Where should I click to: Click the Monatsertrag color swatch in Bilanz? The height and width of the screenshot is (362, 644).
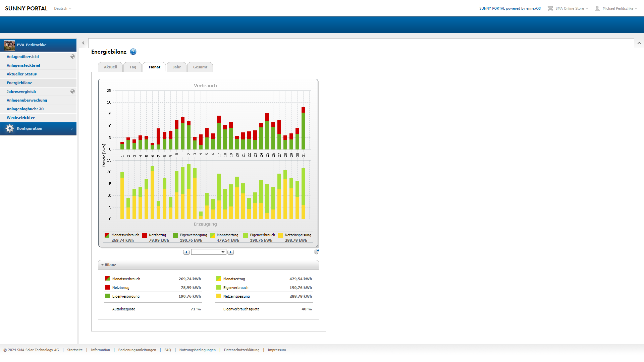coord(219,279)
